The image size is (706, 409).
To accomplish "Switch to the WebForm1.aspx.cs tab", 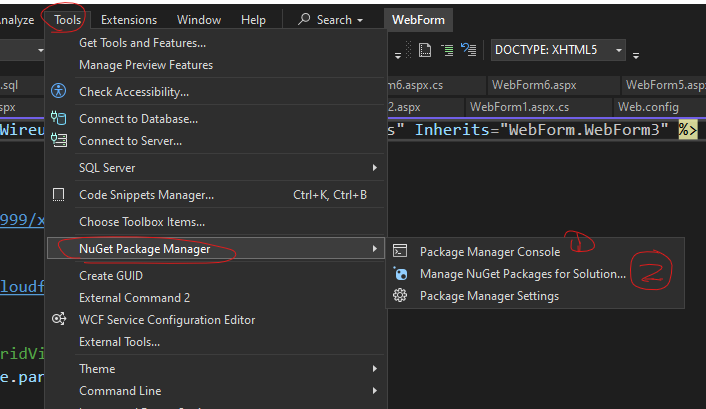I will tap(519, 107).
